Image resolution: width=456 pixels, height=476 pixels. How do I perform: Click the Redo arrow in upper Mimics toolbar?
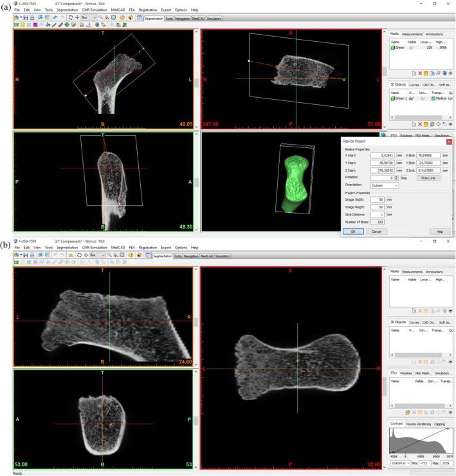(60, 17)
